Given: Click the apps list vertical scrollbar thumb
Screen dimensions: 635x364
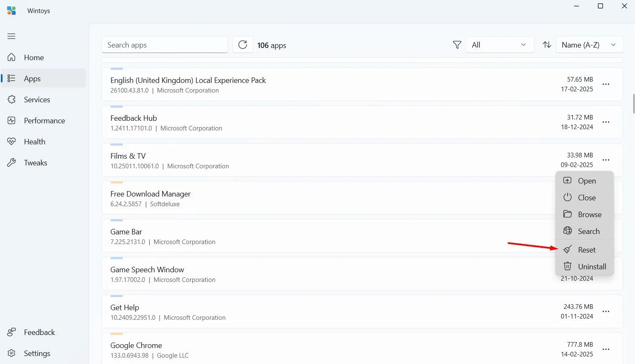Looking at the screenshot, I should click(x=633, y=104).
